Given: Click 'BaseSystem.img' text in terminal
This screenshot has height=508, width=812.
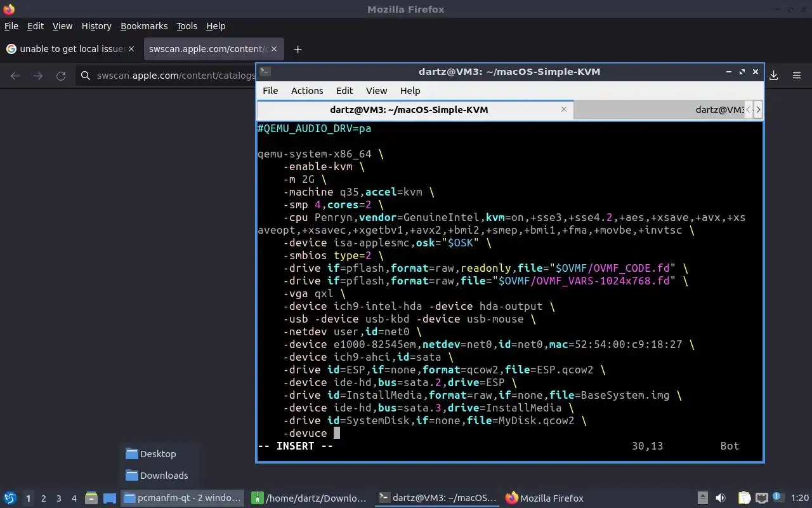Looking at the screenshot, I should tap(625, 395).
